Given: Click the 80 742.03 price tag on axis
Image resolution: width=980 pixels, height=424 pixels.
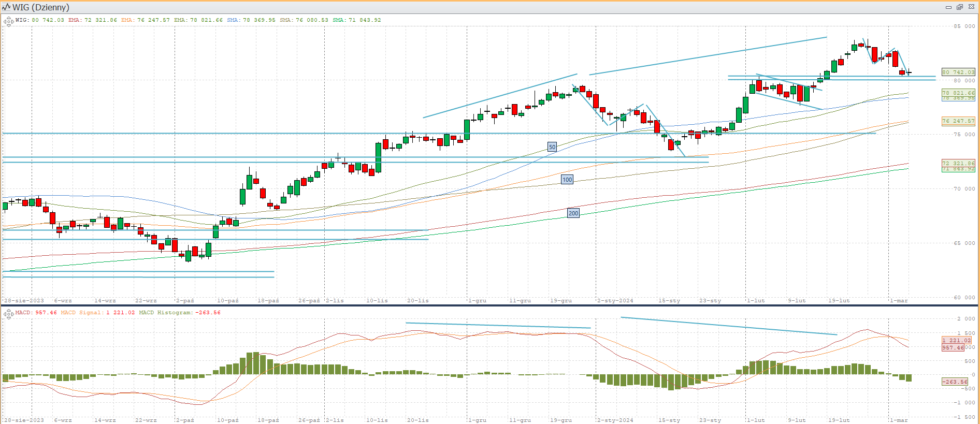Looking at the screenshot, I should click(x=958, y=72).
